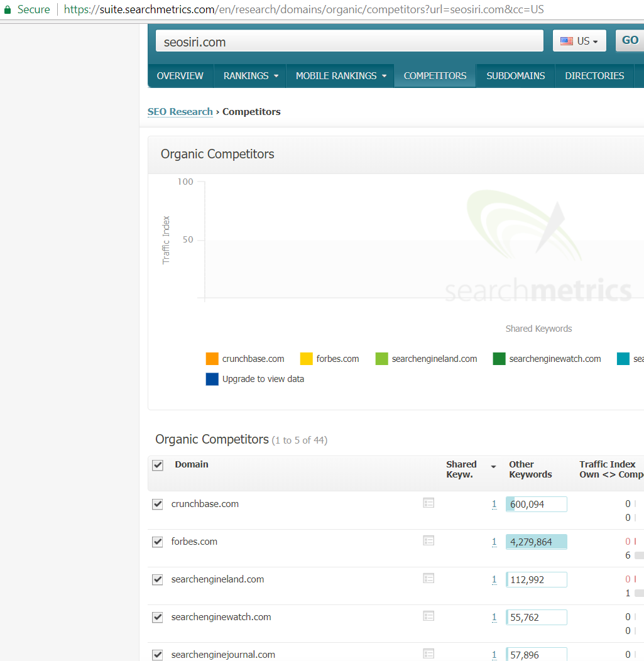Click the yellow forbes.com legend swatch
This screenshot has height=661, width=644.
307,359
